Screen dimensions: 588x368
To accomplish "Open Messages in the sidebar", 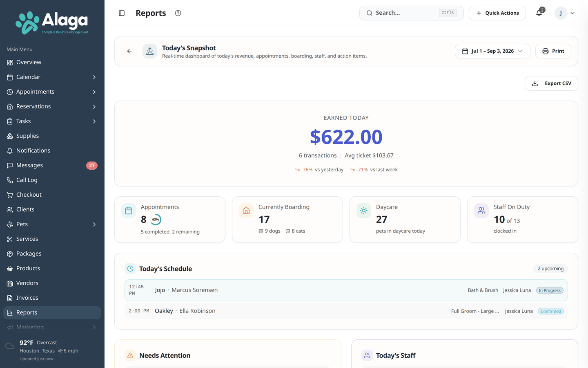I will (52, 165).
